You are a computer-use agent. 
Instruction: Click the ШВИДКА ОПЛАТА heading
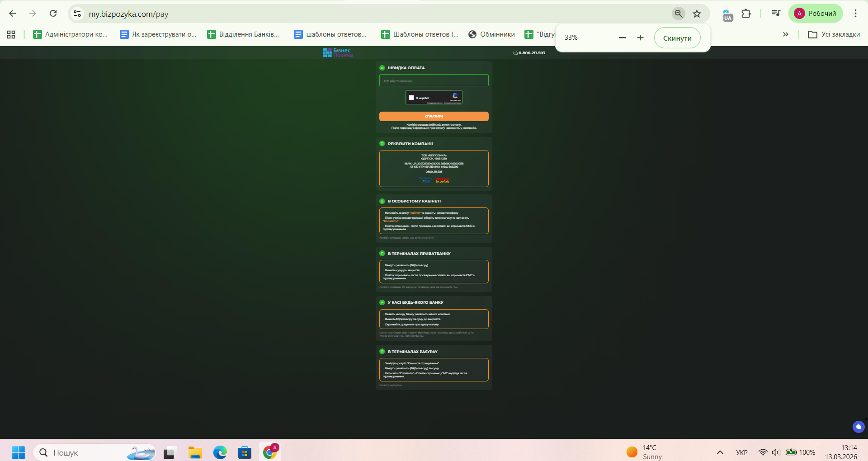(x=406, y=68)
